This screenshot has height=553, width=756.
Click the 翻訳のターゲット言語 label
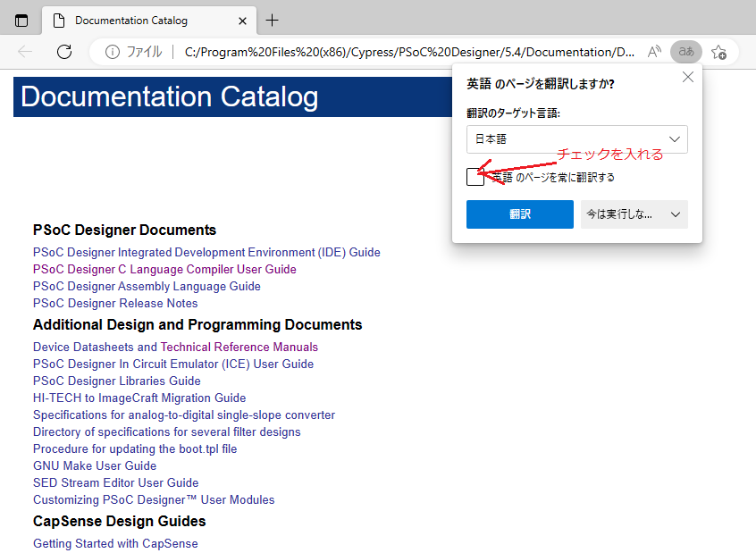coord(513,113)
